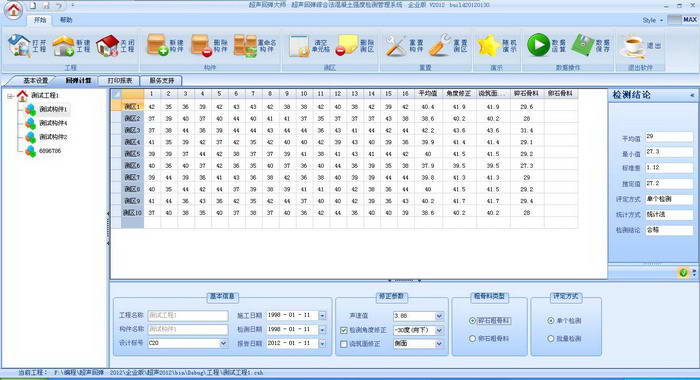Open the 施工日期 date picker dropdown

(322, 316)
